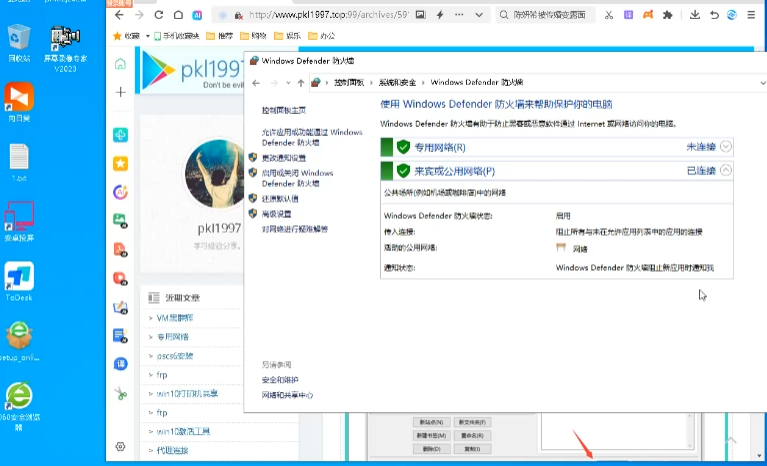This screenshot has height=466, width=767.
Task: Open recent locations dropdown in Firewall window
Action: 288,83
